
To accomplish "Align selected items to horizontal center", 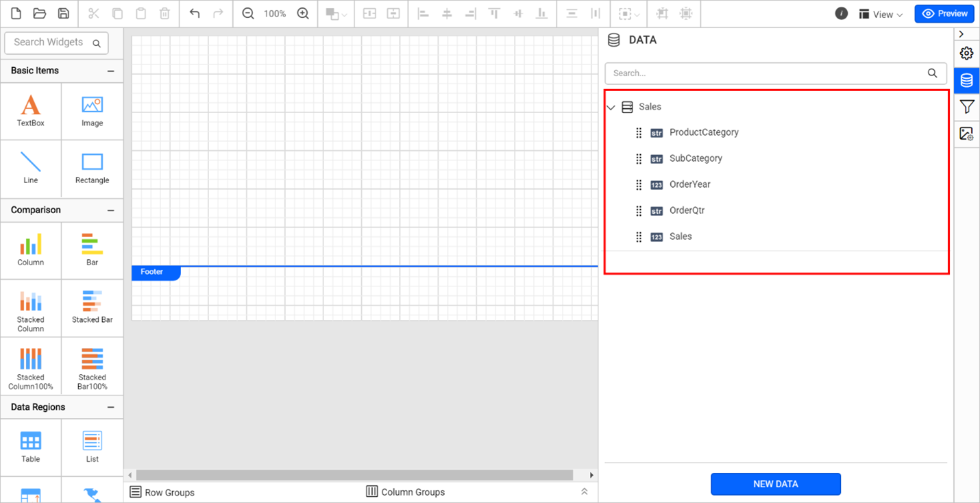I will coord(447,14).
